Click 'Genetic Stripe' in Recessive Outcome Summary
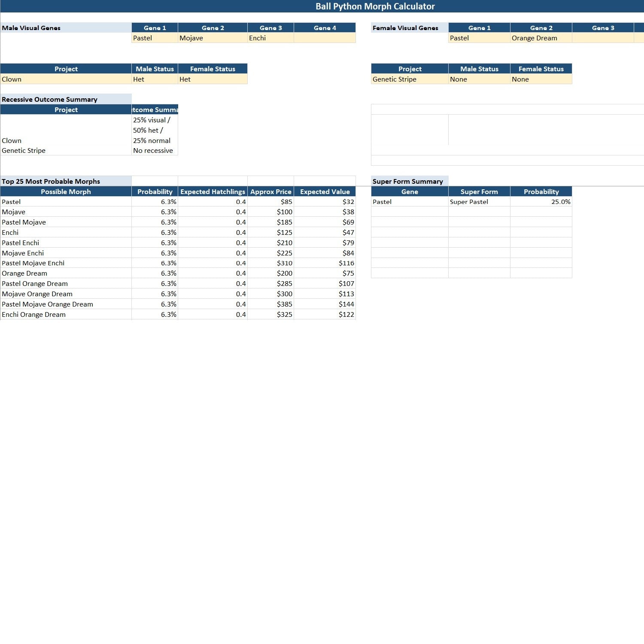This screenshot has height=644, width=644. tap(66, 150)
